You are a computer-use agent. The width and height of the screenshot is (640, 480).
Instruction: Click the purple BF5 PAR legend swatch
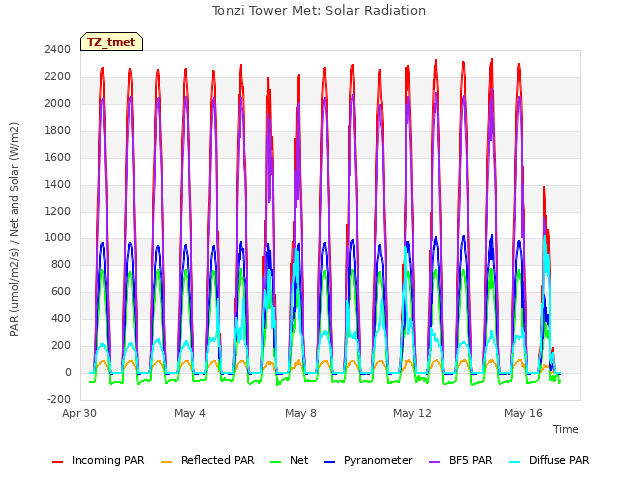[435, 462]
